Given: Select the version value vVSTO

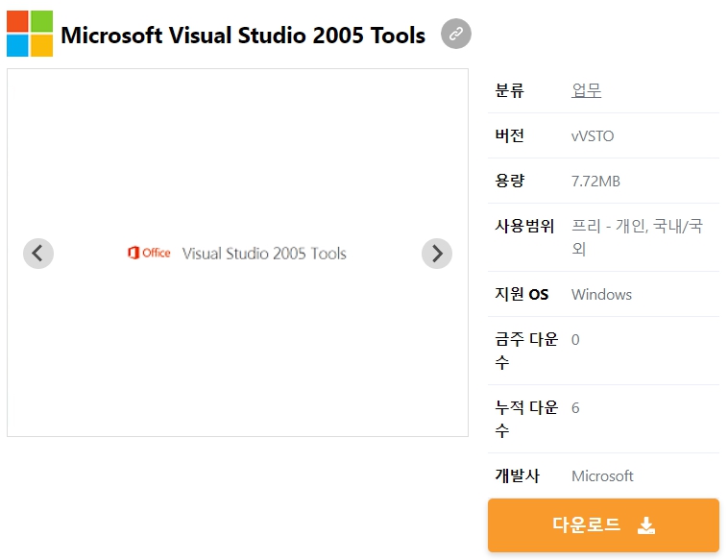Looking at the screenshot, I should pos(593,136).
